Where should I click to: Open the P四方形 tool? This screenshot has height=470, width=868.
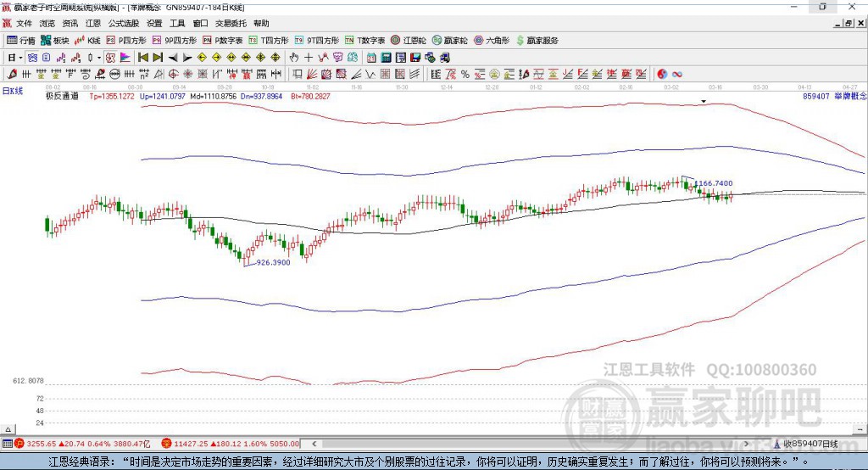(126, 41)
